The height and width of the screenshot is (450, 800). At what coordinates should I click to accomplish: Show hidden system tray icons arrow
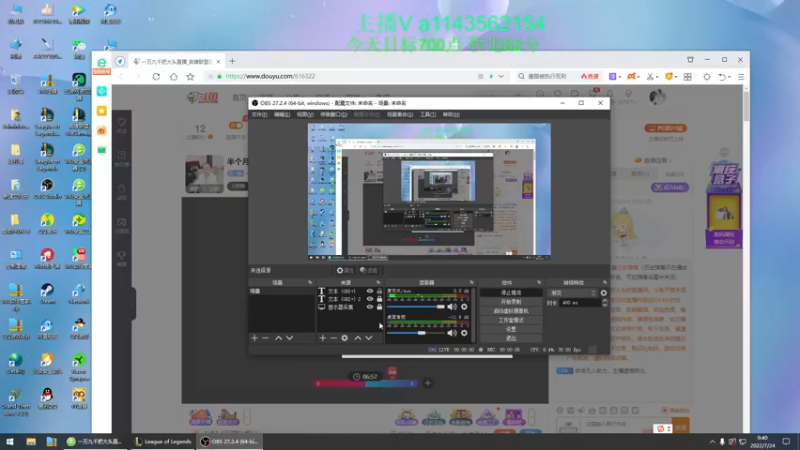click(712, 441)
